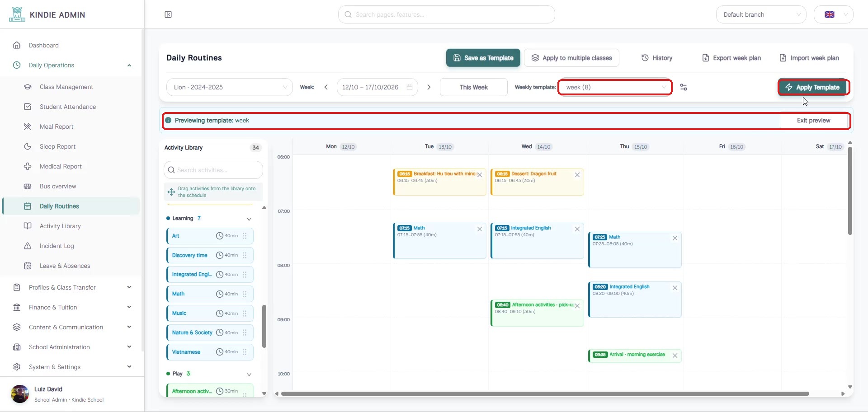Click Import week plan
The height and width of the screenshot is (412, 868).
point(809,58)
